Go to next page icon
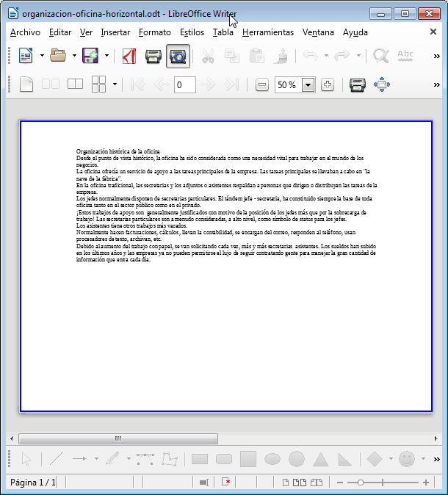Image resolution: width=448 pixels, height=495 pixels. pyautogui.click(x=208, y=84)
